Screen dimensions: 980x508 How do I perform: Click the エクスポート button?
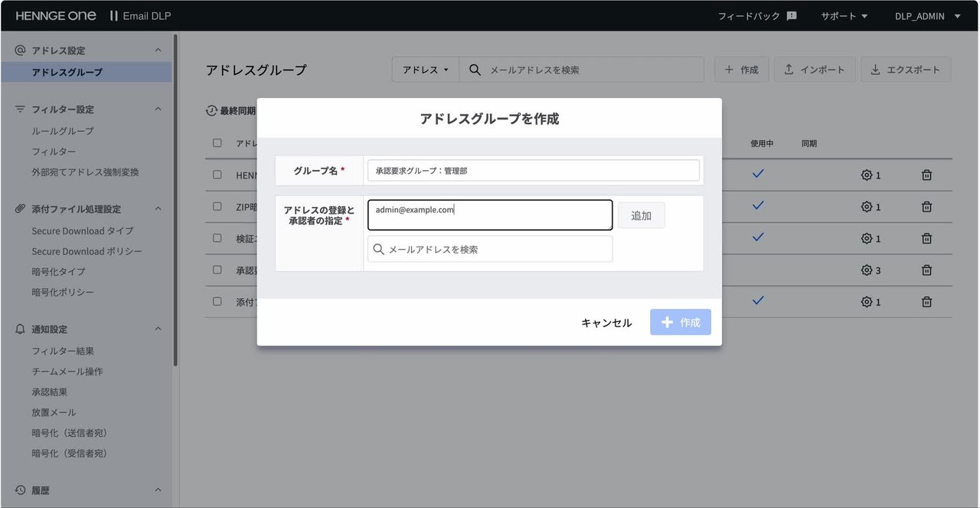click(x=905, y=70)
